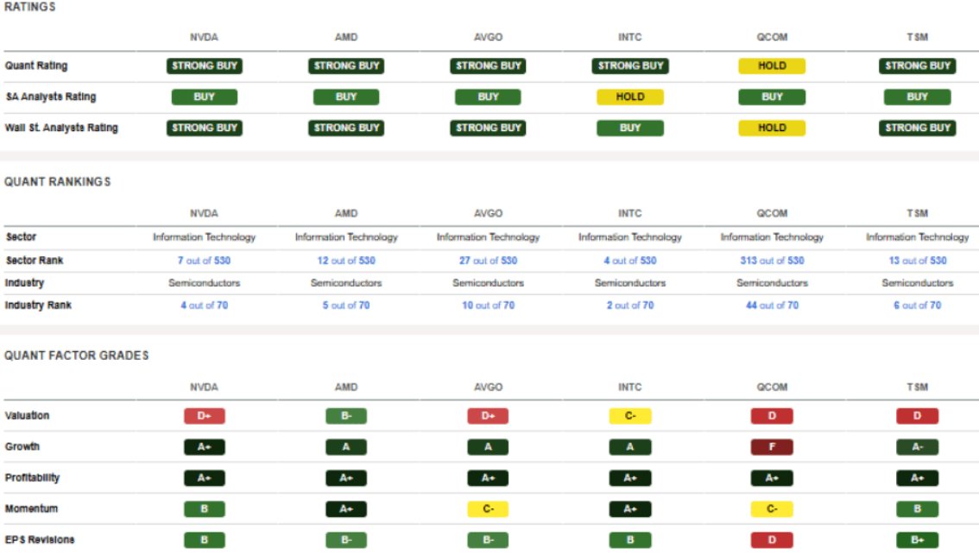Click QCOM EPS Revisions D grade
Screen dimensions: 979x560
(772, 540)
